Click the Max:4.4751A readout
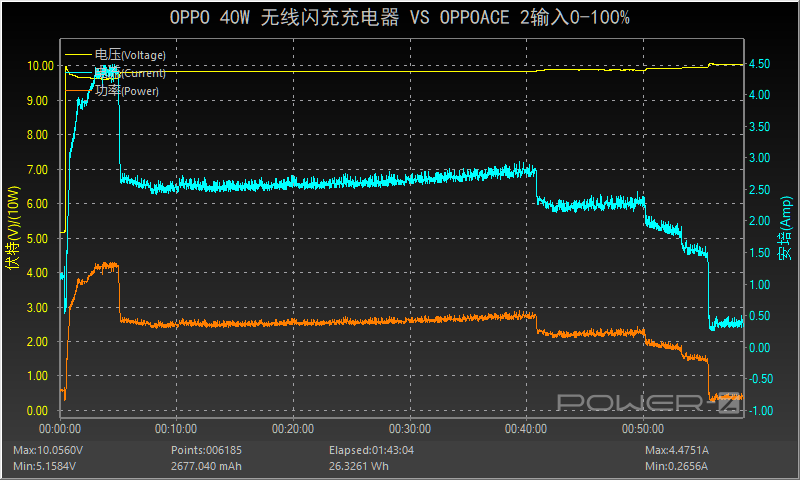 tap(677, 450)
